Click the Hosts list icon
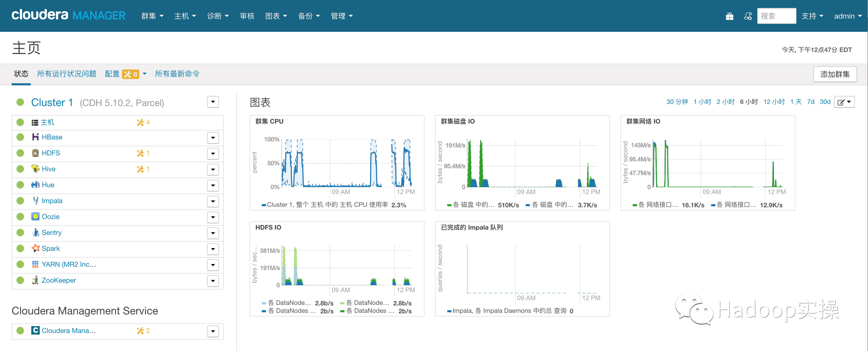The height and width of the screenshot is (351, 868). (35, 122)
